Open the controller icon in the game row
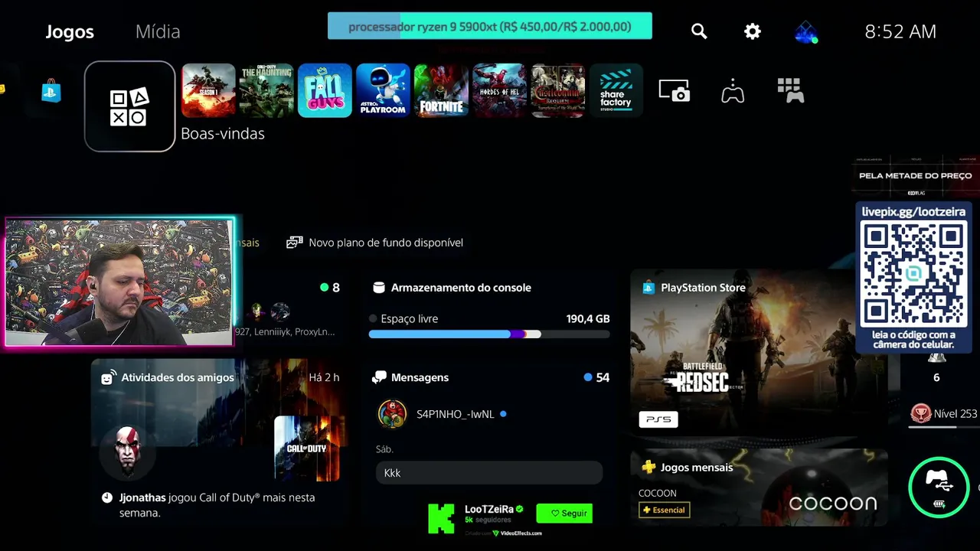Screen dimensions: 980x551 point(733,90)
